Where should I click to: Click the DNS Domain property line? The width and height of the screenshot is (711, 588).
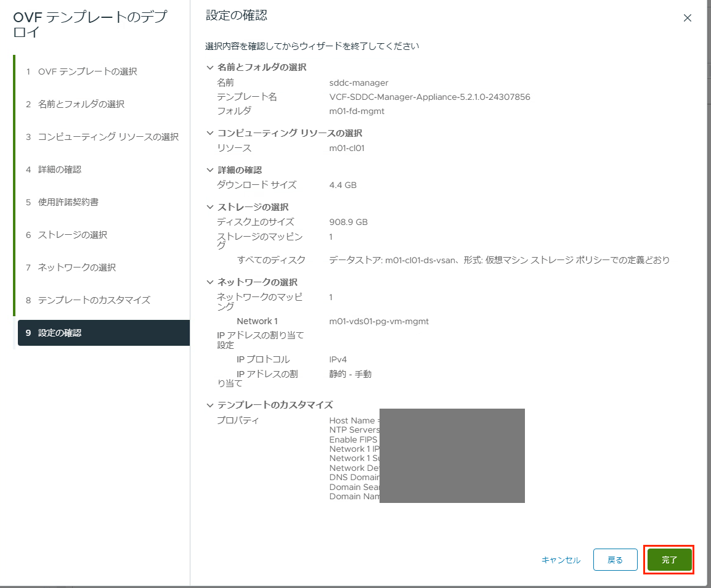coord(354,477)
